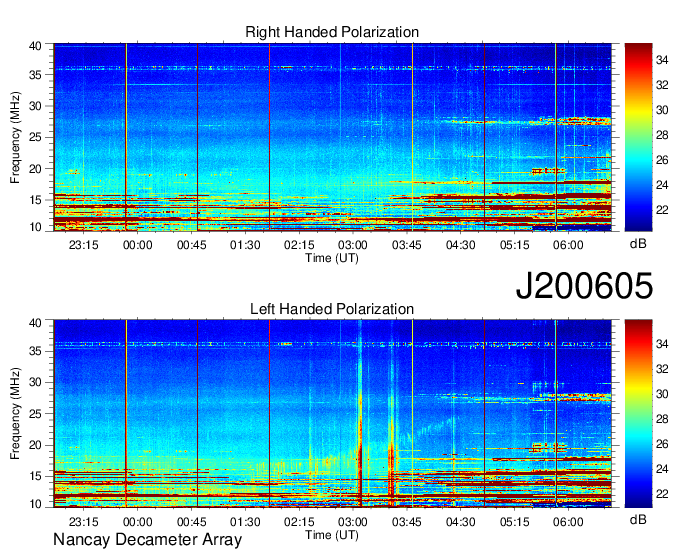Viewport: 680px width, 552px height.
Task: Click the 'Right Handed Polarization' plot title
Action: pyautogui.click(x=332, y=32)
